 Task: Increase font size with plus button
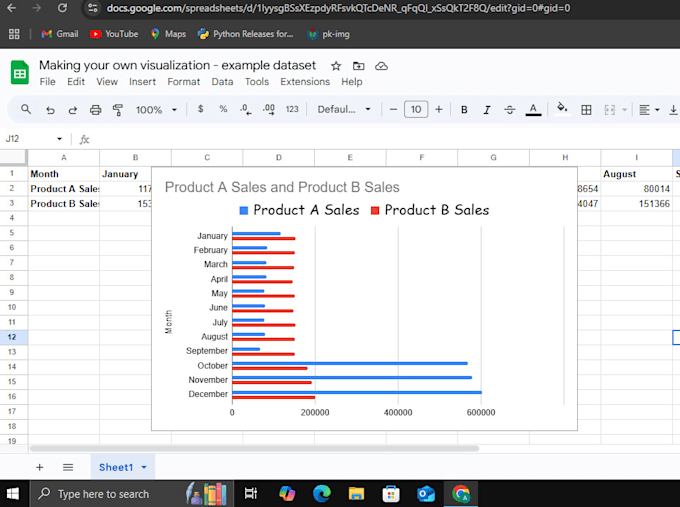click(439, 109)
